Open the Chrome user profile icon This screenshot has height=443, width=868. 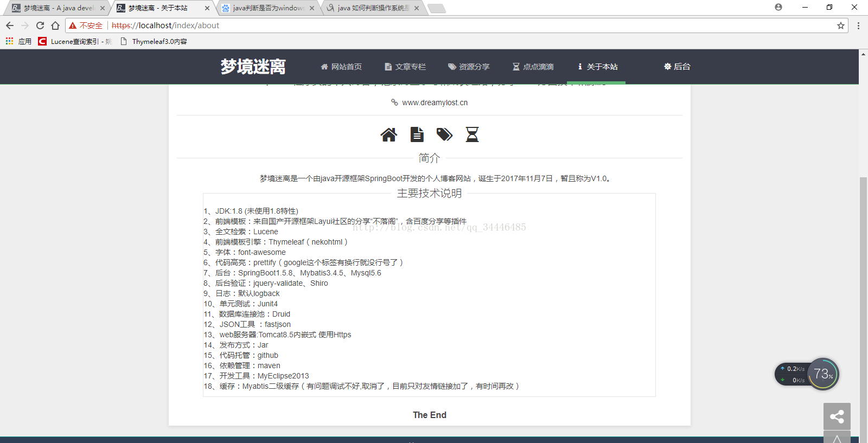[778, 7]
